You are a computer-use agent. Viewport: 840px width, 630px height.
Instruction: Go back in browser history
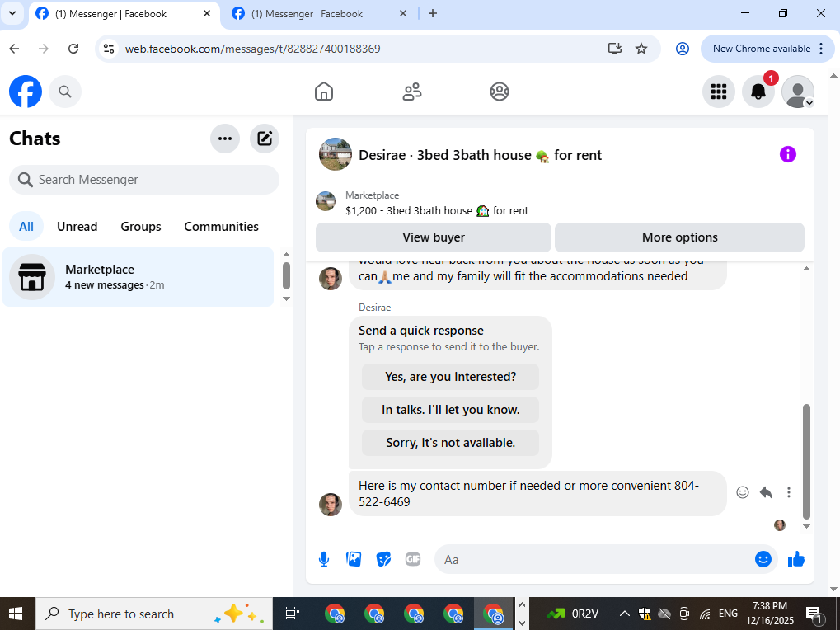point(15,49)
